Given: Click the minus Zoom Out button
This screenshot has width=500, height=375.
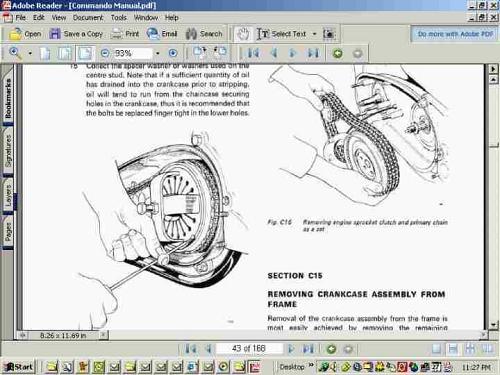Looking at the screenshot, I should pos(105,53).
